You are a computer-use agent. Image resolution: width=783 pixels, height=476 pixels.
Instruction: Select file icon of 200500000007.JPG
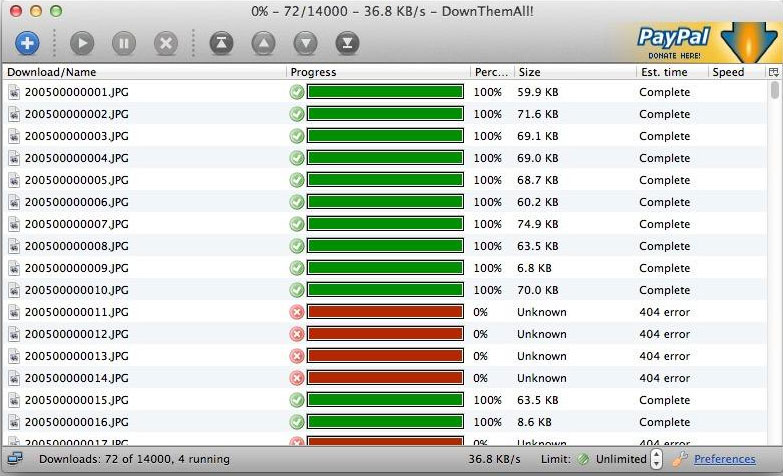click(x=14, y=224)
